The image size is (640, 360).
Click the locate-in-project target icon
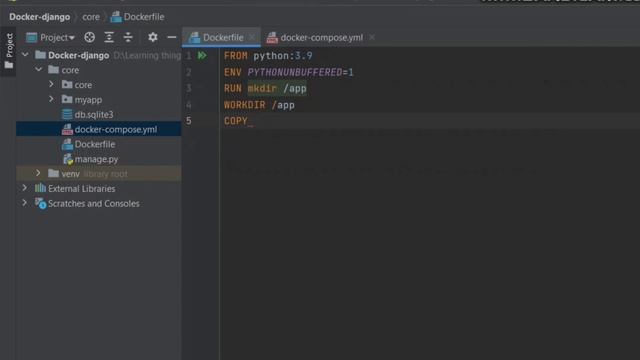(89, 37)
